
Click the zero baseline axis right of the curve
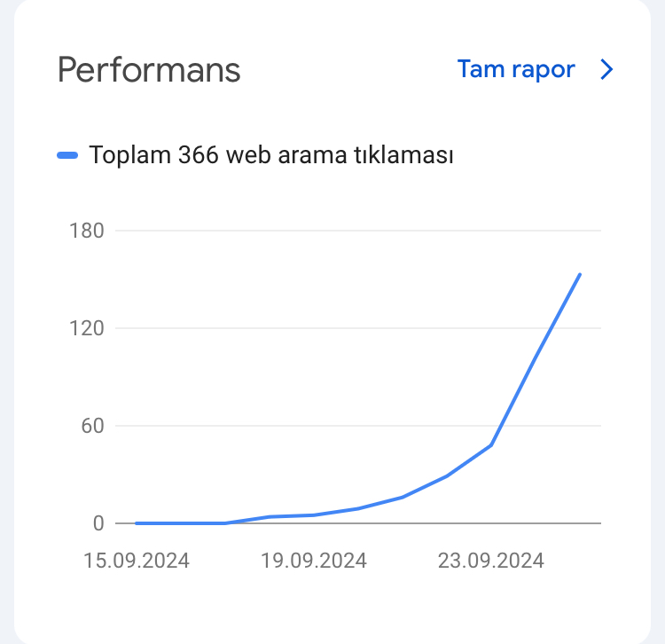(x=591, y=523)
